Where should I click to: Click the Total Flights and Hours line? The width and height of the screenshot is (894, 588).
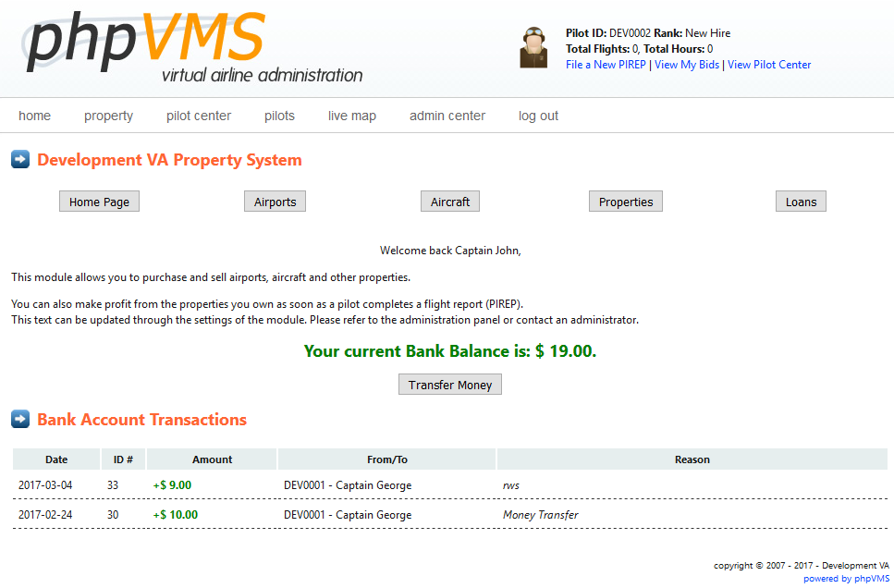639,49
